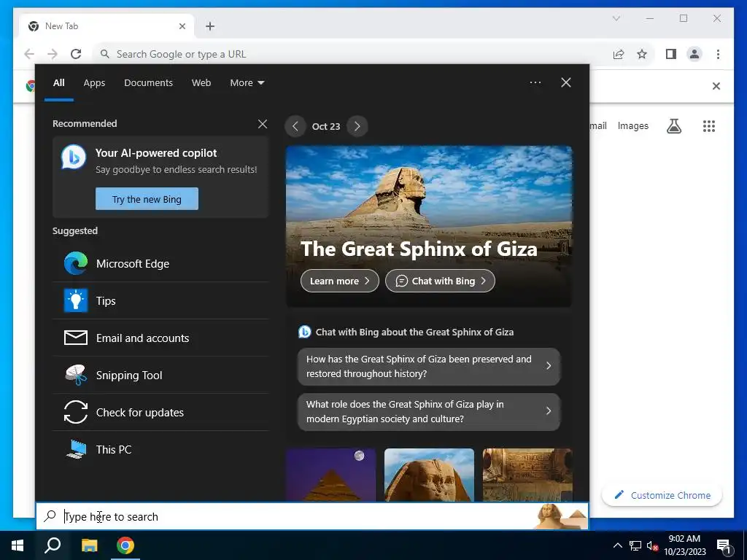Open Google Images link
Image resolution: width=747 pixels, height=560 pixels.
tap(632, 126)
